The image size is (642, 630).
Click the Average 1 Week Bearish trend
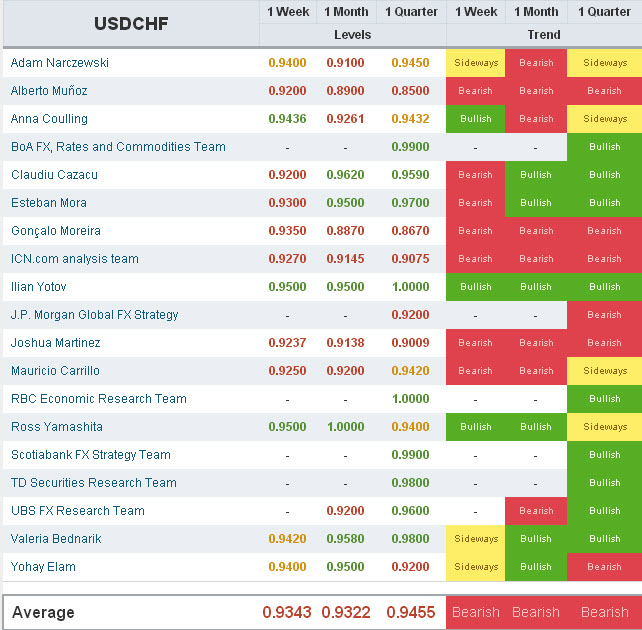click(476, 612)
